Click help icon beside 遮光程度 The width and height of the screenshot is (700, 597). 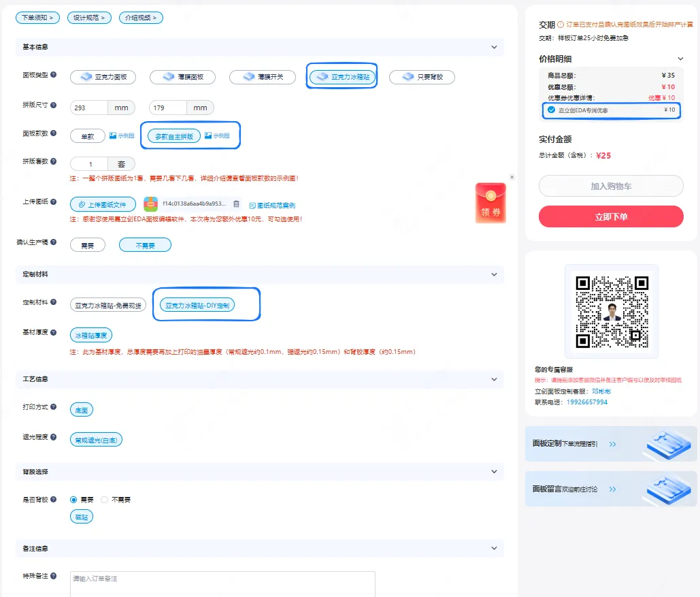[x=54, y=437]
